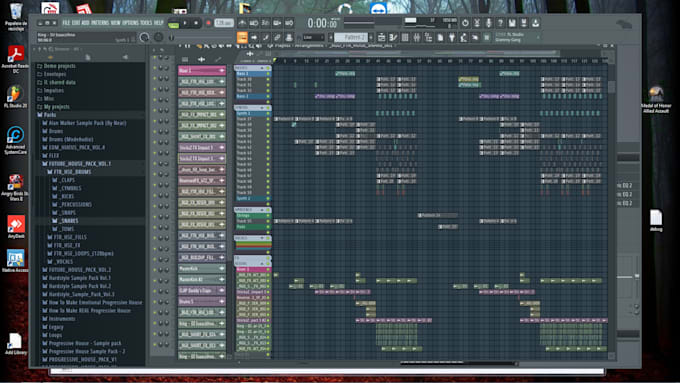Open the ADD menu
The width and height of the screenshot is (680, 383).
(85, 23)
